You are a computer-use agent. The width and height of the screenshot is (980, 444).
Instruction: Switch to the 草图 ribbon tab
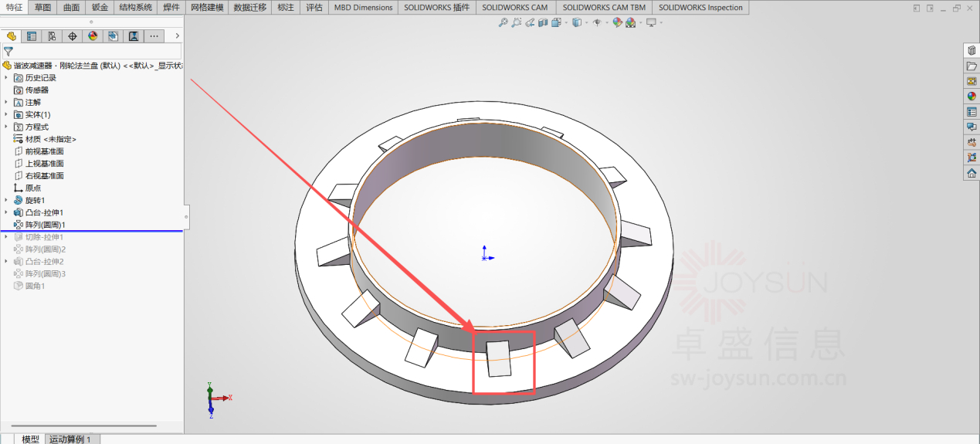tap(42, 7)
